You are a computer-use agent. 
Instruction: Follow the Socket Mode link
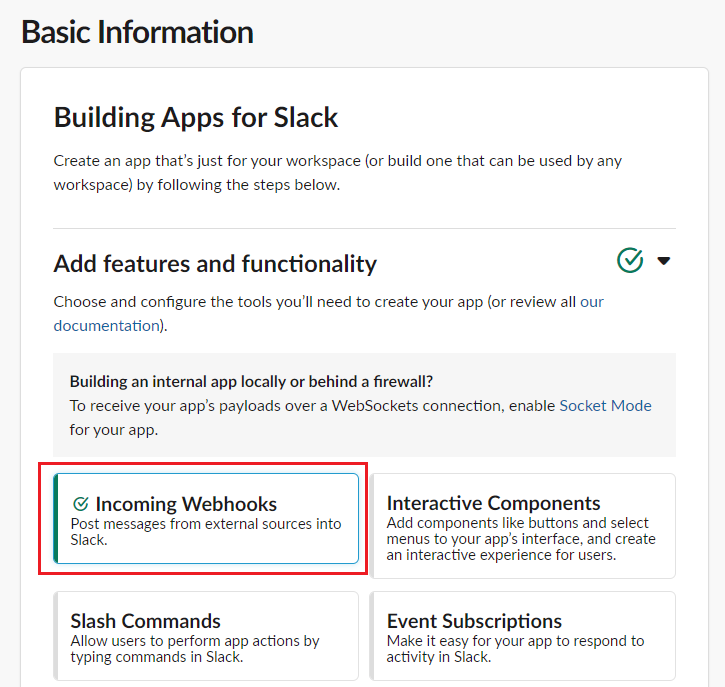click(605, 405)
